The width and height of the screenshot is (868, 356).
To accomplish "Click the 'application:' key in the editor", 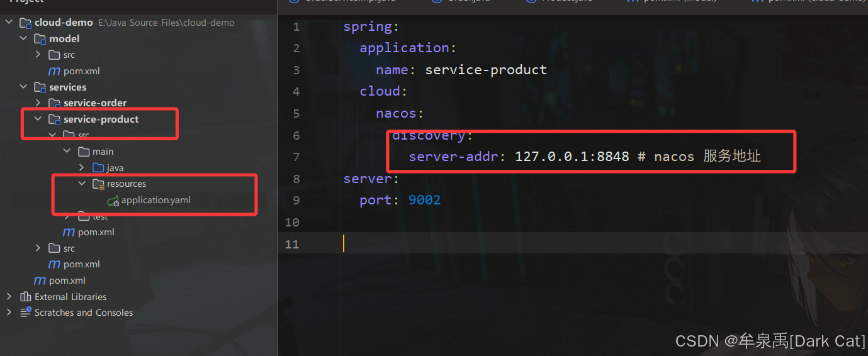I will 408,48.
